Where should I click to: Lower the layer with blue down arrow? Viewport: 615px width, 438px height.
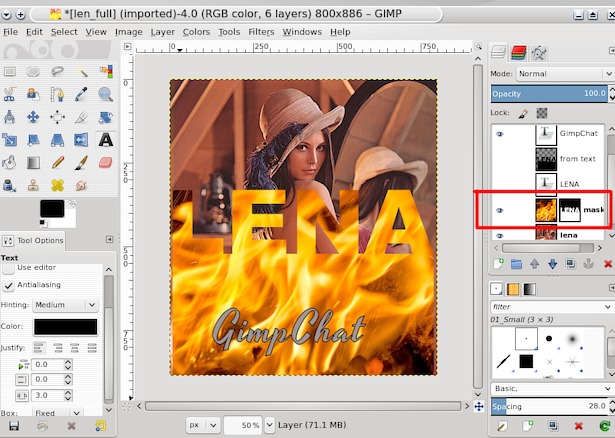click(552, 264)
